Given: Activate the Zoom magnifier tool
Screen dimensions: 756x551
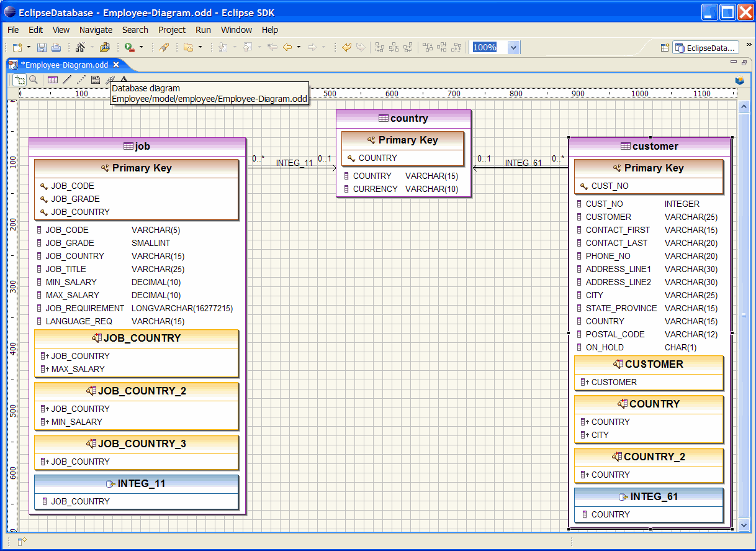Looking at the screenshot, I should pos(34,80).
